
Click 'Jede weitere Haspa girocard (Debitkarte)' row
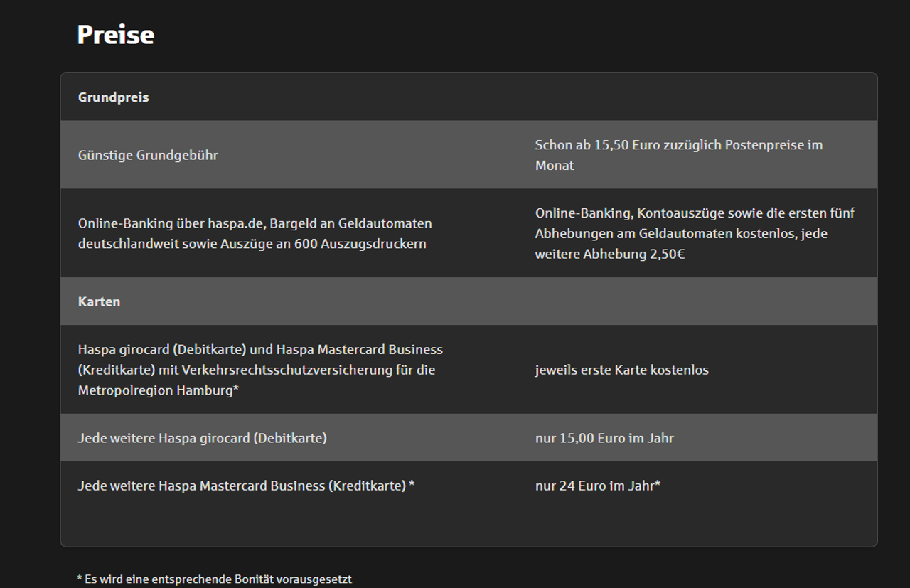click(x=469, y=438)
